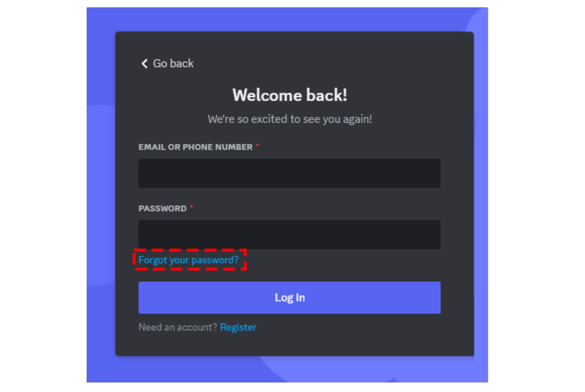
Task: Click the back chevron arrow icon
Action: tap(144, 64)
